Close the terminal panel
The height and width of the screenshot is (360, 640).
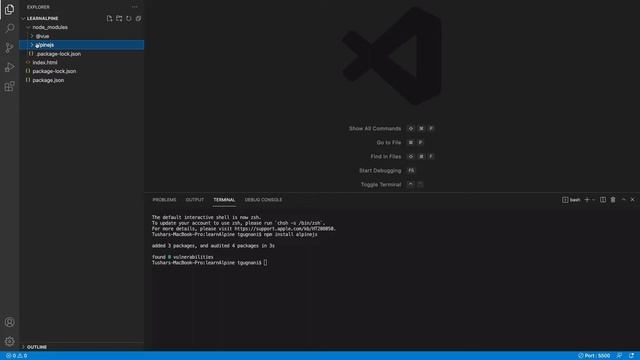point(632,200)
